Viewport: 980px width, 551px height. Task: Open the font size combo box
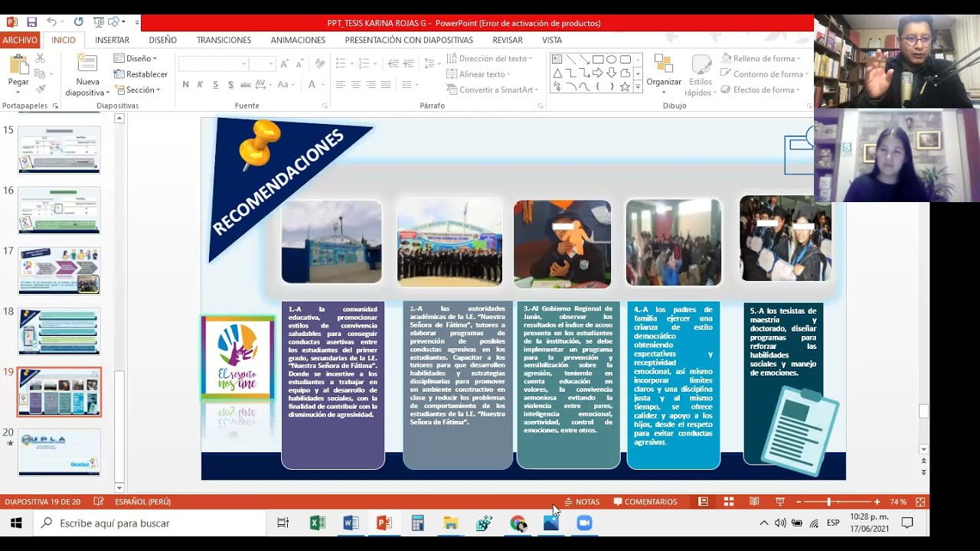(x=263, y=64)
